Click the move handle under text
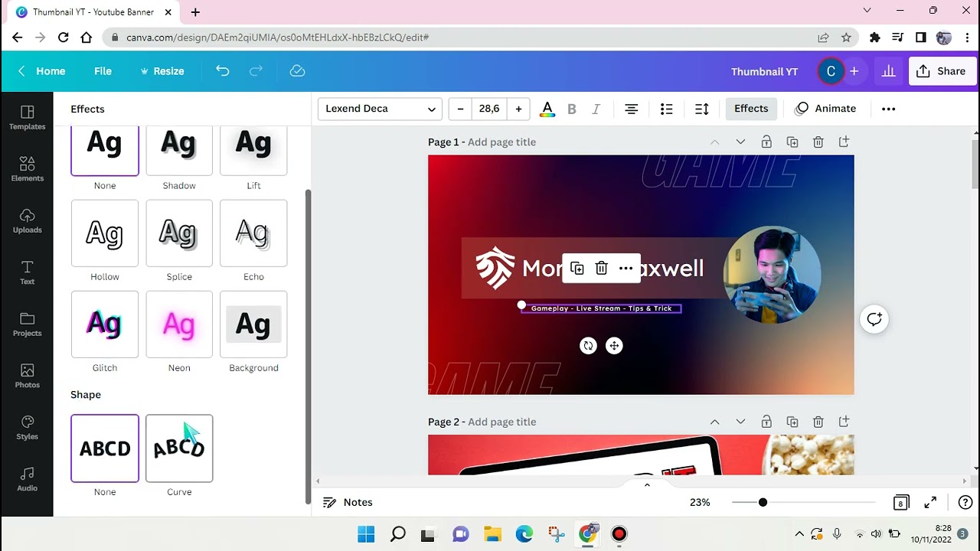Screen dimensions: 980x551 (x=613, y=346)
